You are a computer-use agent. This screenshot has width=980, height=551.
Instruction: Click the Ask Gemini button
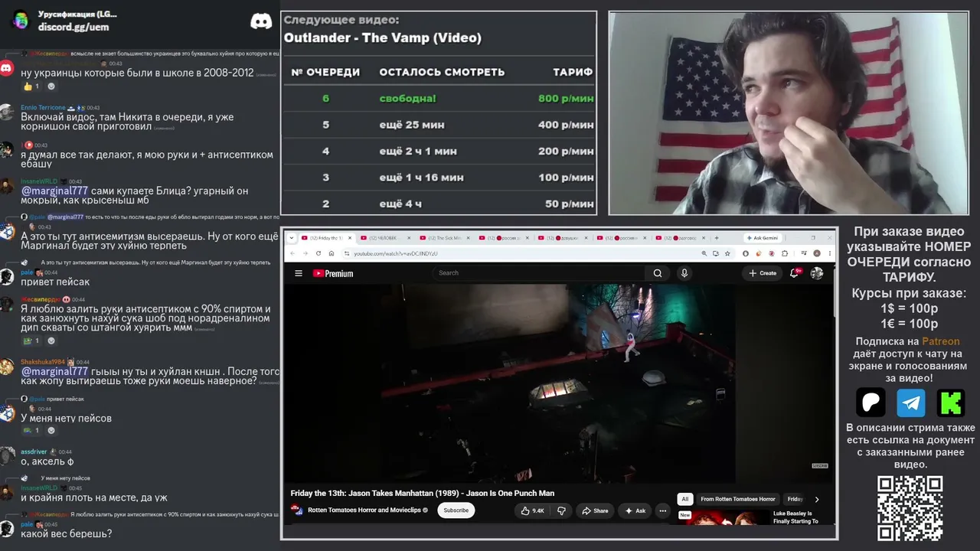pyautogui.click(x=762, y=238)
